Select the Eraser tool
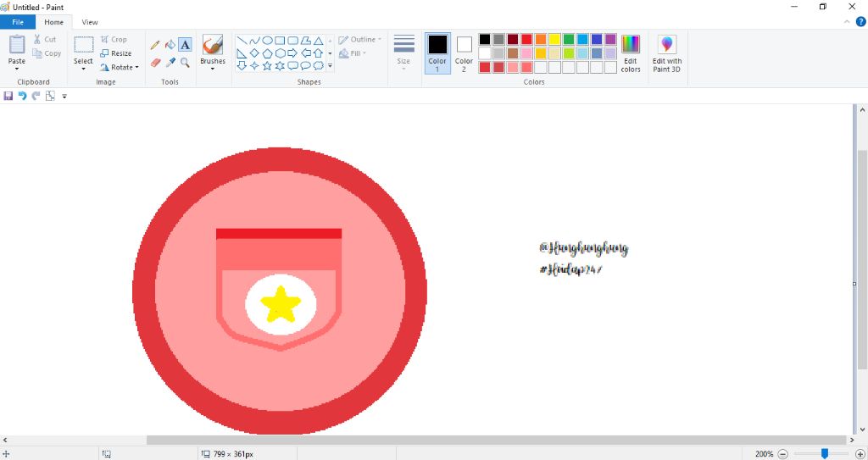The width and height of the screenshot is (868, 460). [x=156, y=63]
